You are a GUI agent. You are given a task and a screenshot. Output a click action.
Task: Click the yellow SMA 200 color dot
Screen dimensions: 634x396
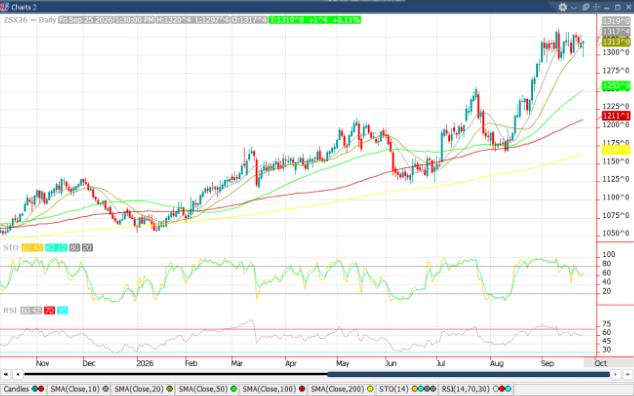[x=370, y=389]
